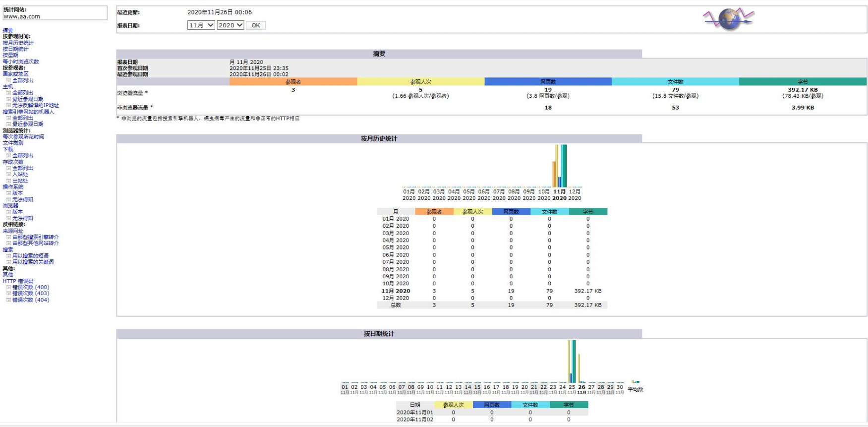Open the year dropdown showing 2020
868x427 pixels.
[x=231, y=25]
